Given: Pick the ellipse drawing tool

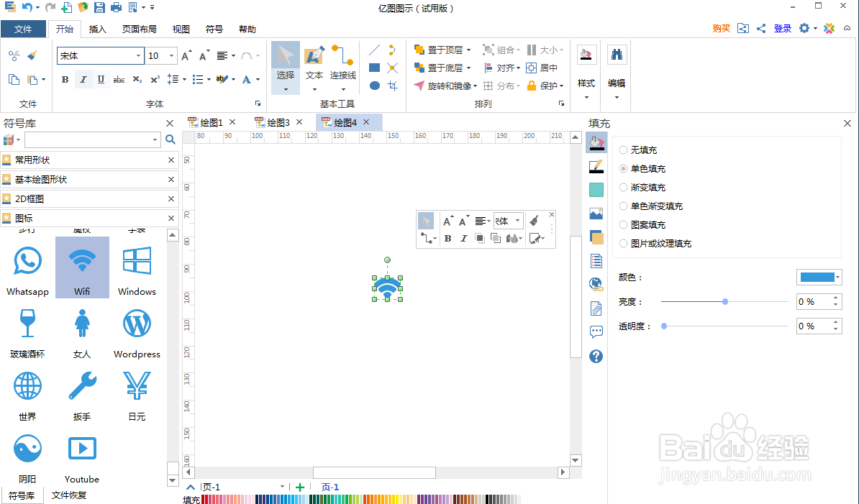Looking at the screenshot, I should tap(375, 86).
